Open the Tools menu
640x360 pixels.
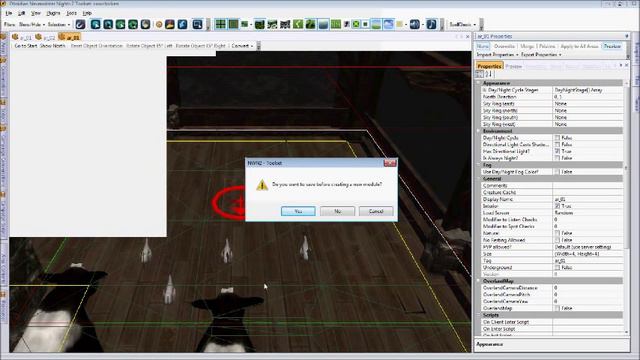(71, 13)
